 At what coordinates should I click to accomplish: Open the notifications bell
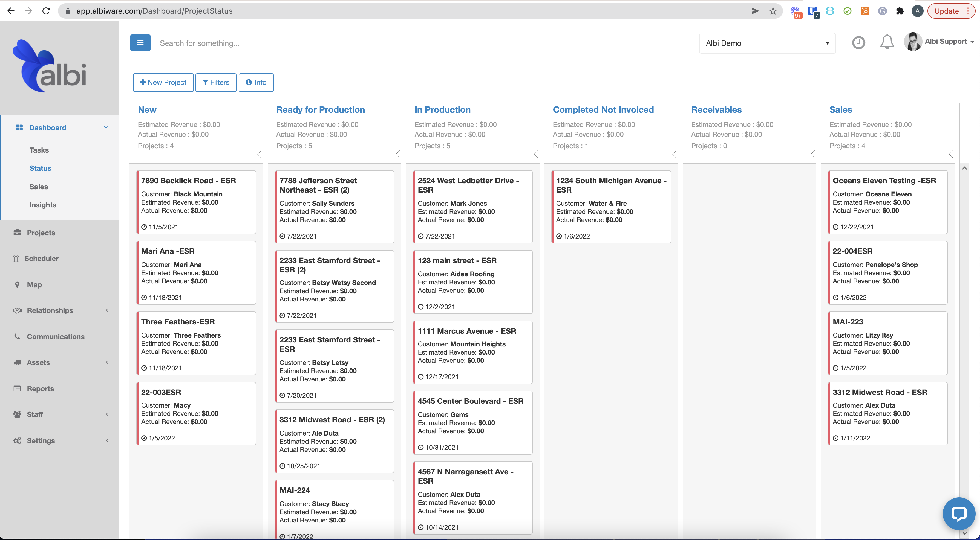click(x=886, y=42)
